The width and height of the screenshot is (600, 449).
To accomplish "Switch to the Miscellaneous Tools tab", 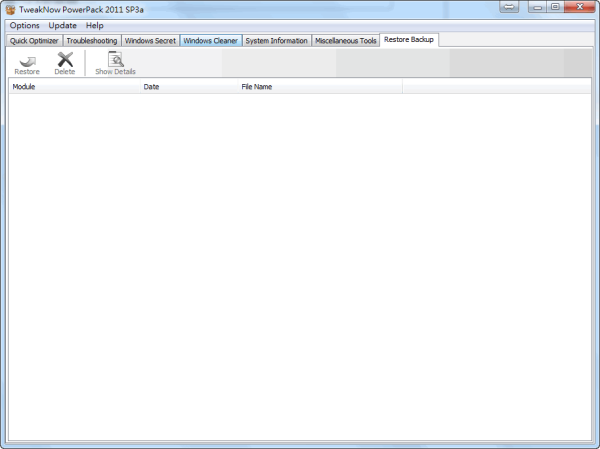I will [x=346, y=41].
